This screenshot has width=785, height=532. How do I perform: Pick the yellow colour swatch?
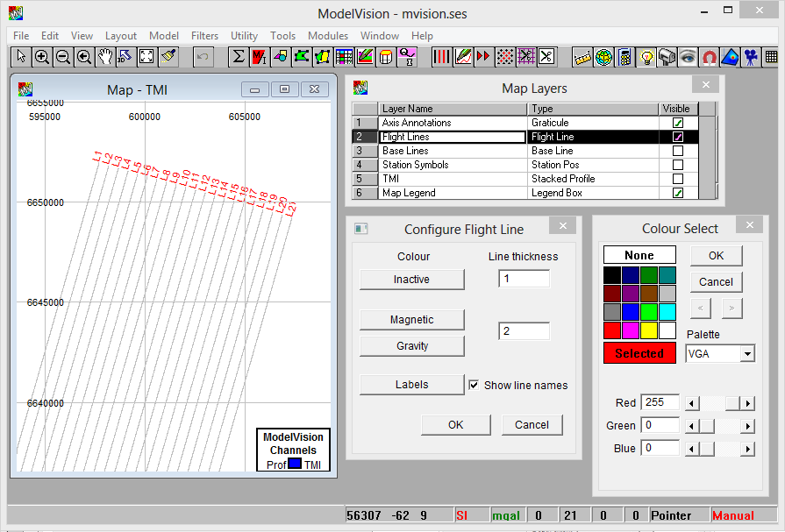coord(649,330)
